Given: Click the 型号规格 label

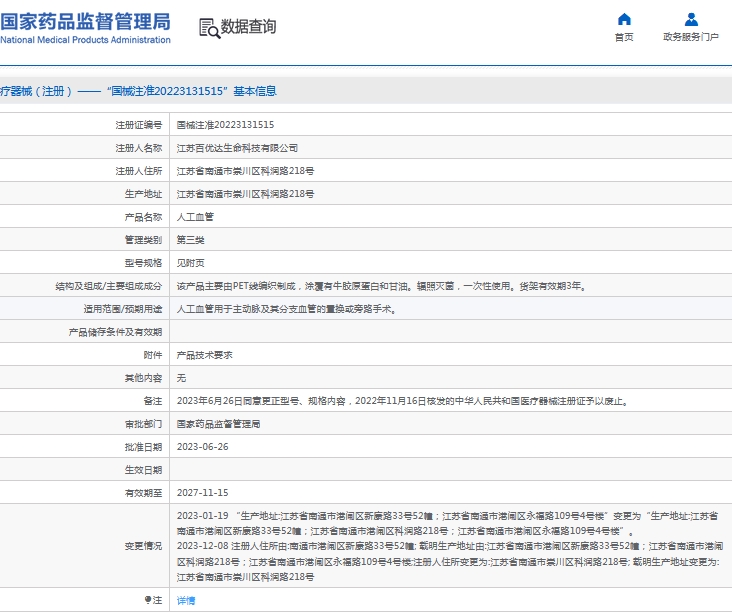Looking at the screenshot, I should (x=143, y=263).
